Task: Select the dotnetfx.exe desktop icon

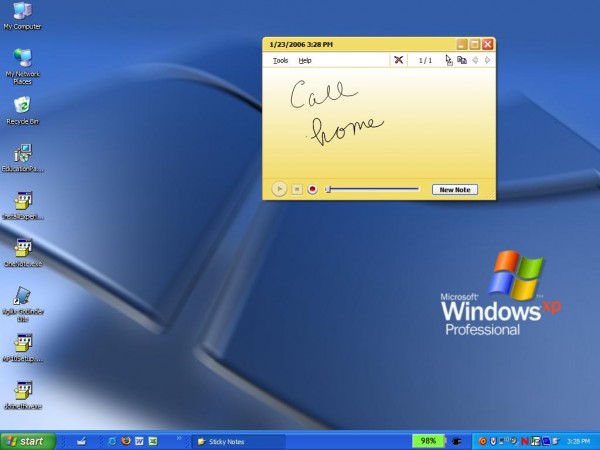Action: [23, 395]
